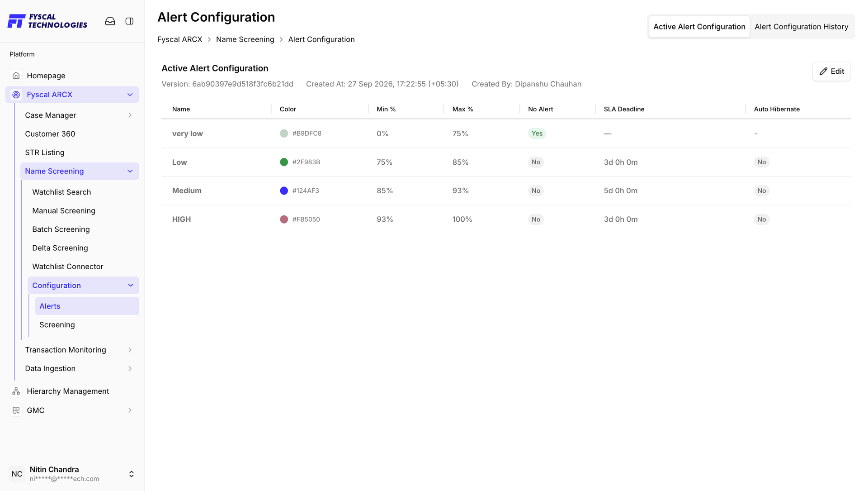Screen dimensions: 868x491
Task: Switch to Alert Configuration History tab
Action: (x=801, y=27)
